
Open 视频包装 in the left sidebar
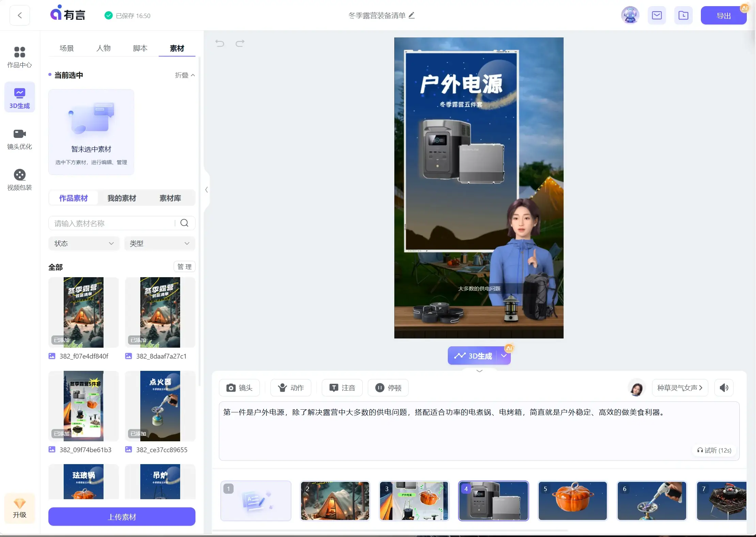19,180
